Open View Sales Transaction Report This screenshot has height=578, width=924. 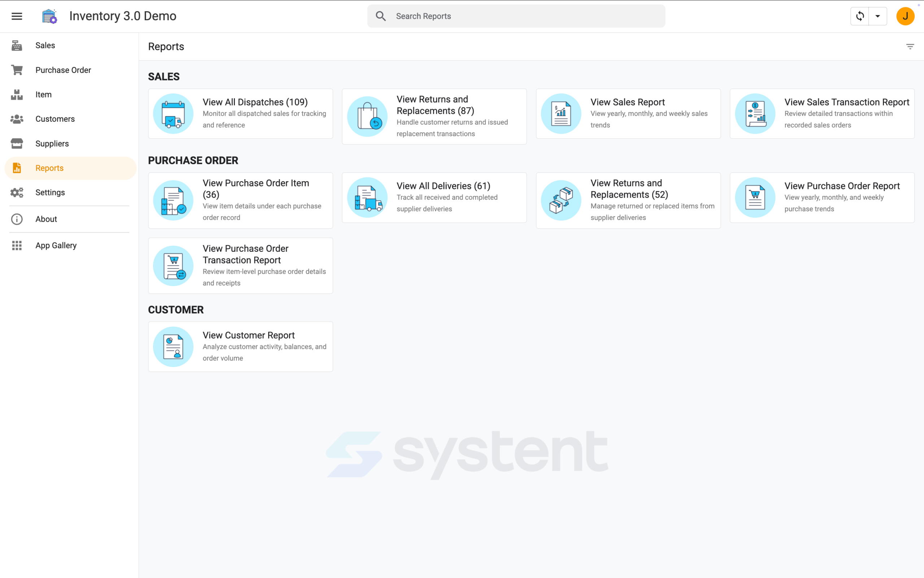(822, 113)
